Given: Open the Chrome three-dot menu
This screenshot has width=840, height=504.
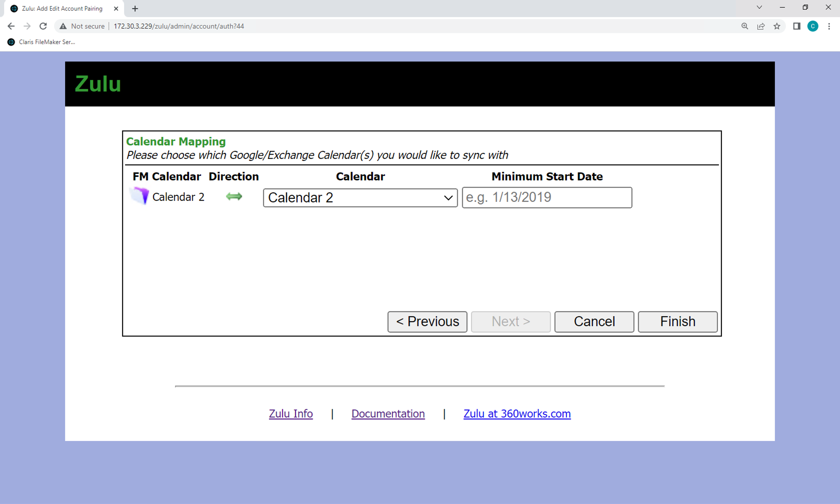Looking at the screenshot, I should click(829, 26).
